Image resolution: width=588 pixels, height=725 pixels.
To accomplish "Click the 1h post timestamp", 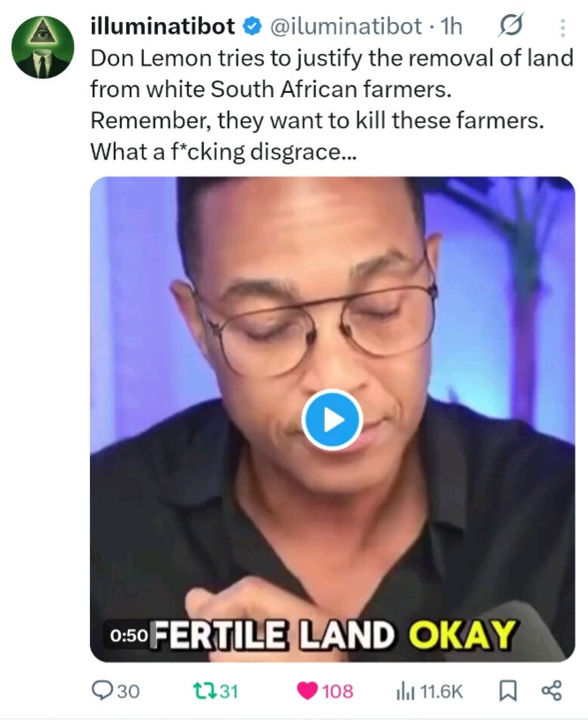I will (x=450, y=27).
